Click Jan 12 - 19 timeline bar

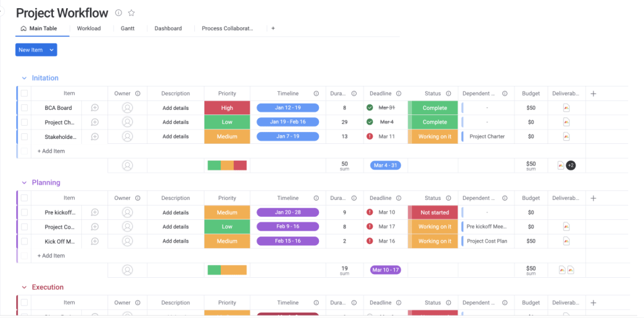click(x=287, y=108)
